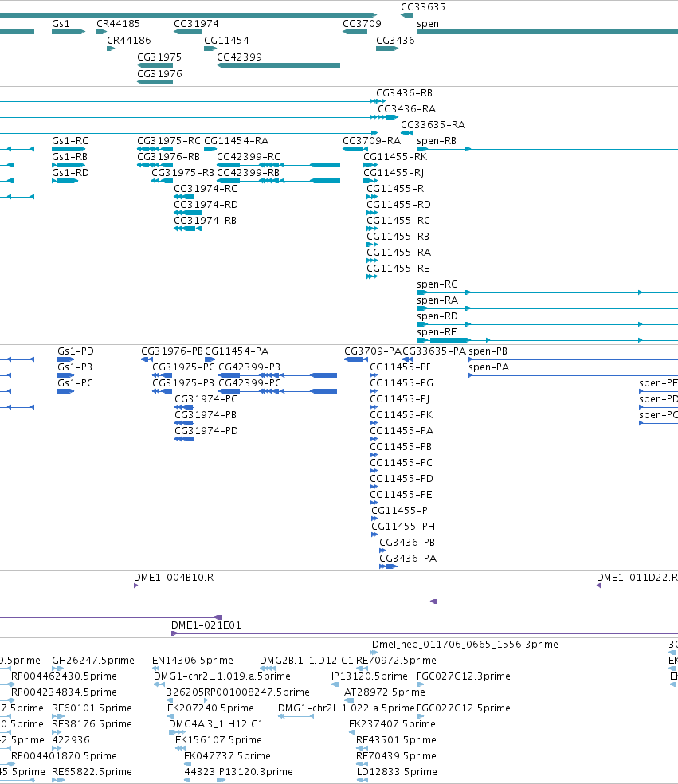Click the CG11454 gene label
This screenshot has height=784, width=678.
tap(226, 40)
